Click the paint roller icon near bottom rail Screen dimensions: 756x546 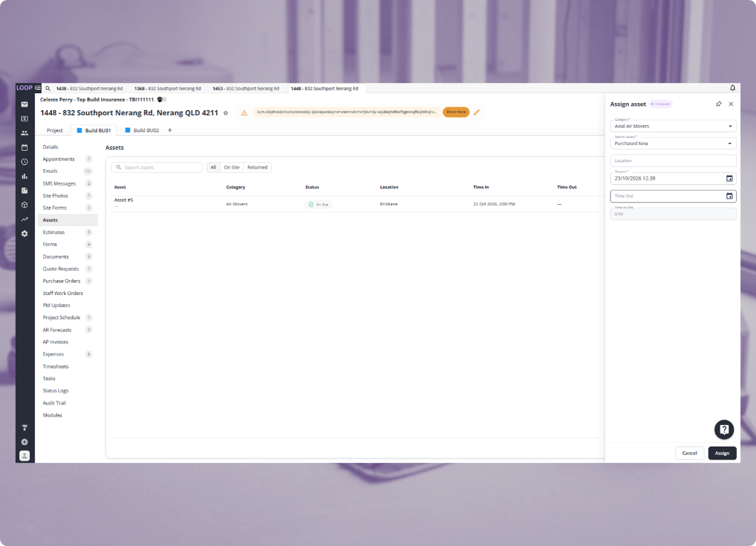coord(25,428)
